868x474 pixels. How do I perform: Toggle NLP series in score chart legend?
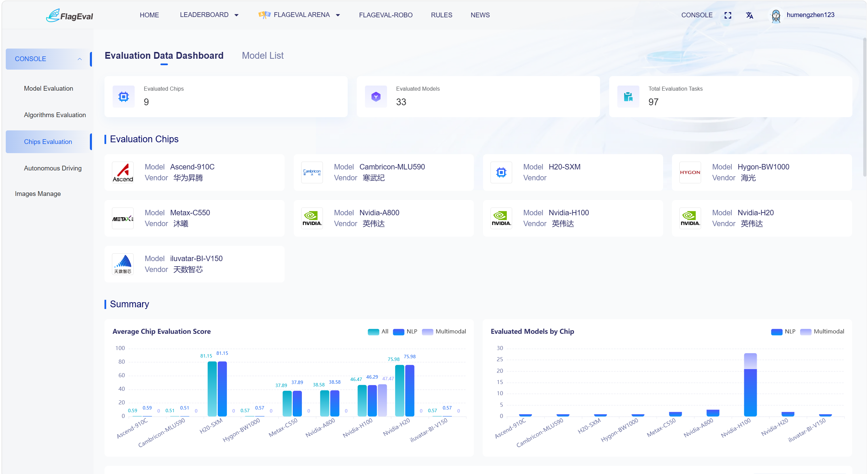(405, 332)
